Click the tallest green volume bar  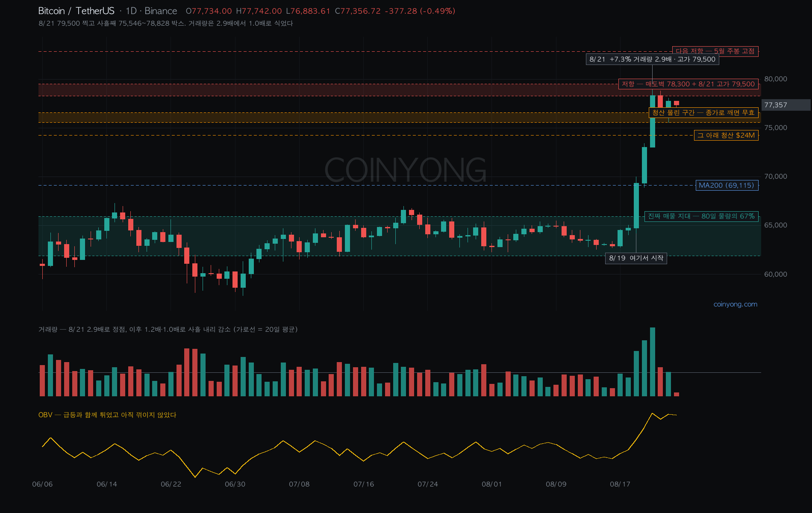(x=653, y=362)
